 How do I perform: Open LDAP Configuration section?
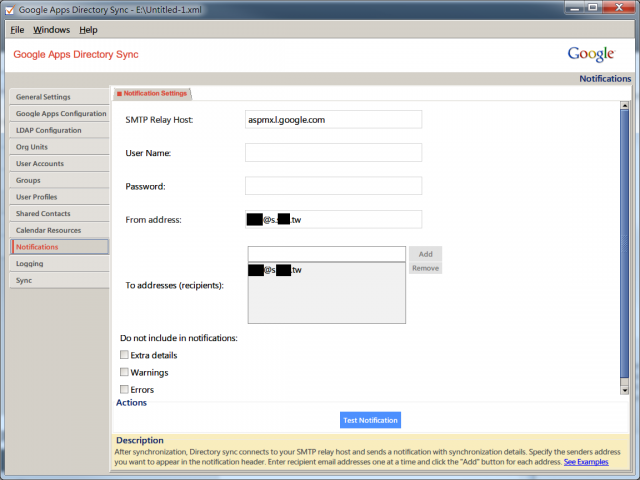tap(60, 130)
